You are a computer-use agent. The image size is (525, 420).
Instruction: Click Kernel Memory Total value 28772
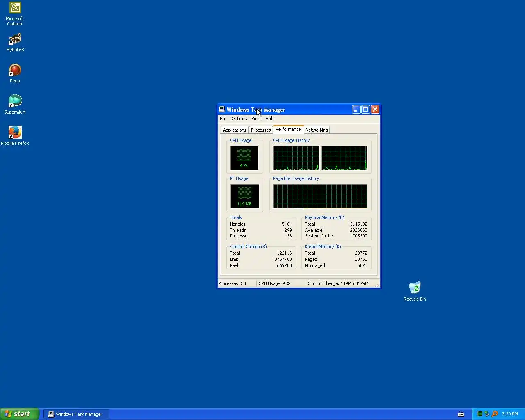point(361,253)
